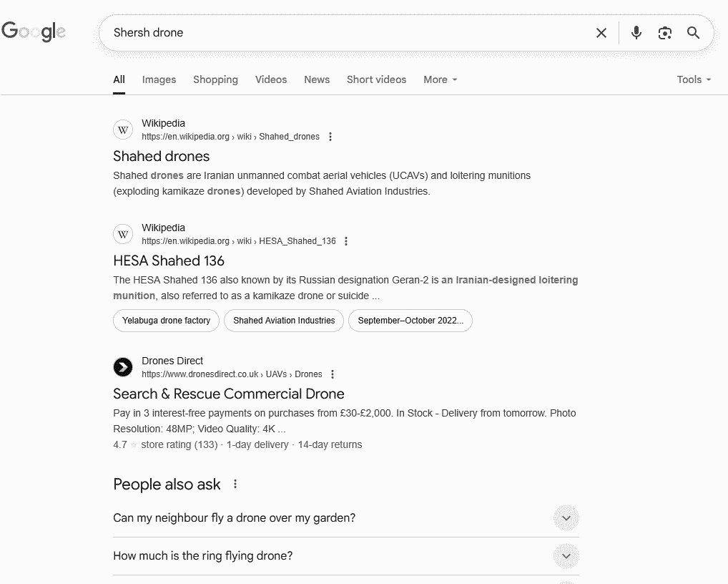Click the Yelabuga drone factory chip

coord(166,321)
